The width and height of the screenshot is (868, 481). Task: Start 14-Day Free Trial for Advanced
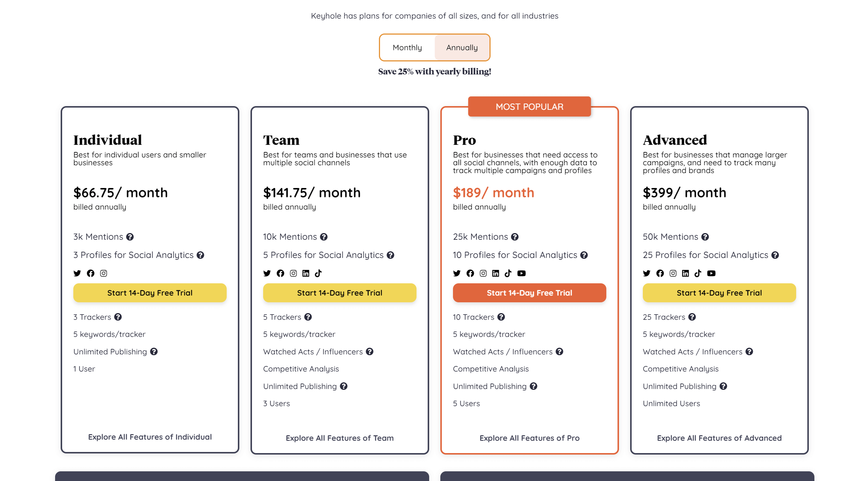click(719, 293)
